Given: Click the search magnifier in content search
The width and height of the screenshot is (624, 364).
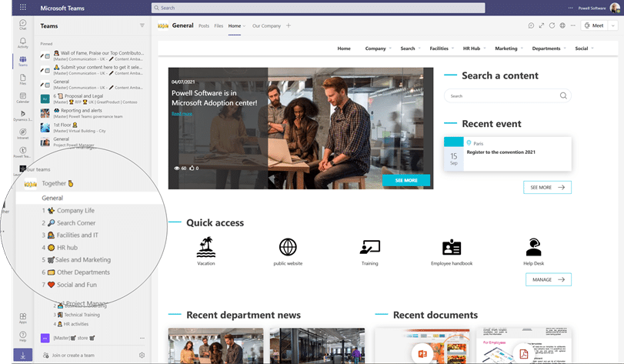Looking at the screenshot, I should coord(563,95).
